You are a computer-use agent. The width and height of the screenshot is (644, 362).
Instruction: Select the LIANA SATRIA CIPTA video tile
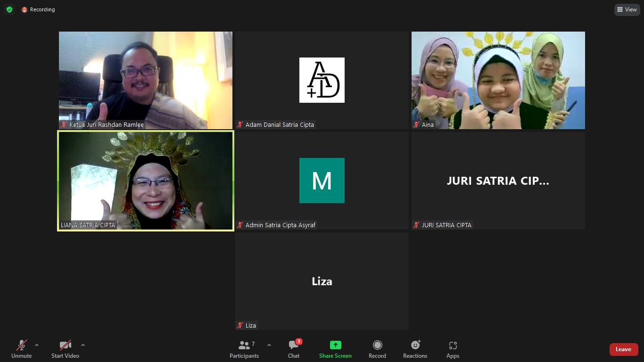(146, 181)
